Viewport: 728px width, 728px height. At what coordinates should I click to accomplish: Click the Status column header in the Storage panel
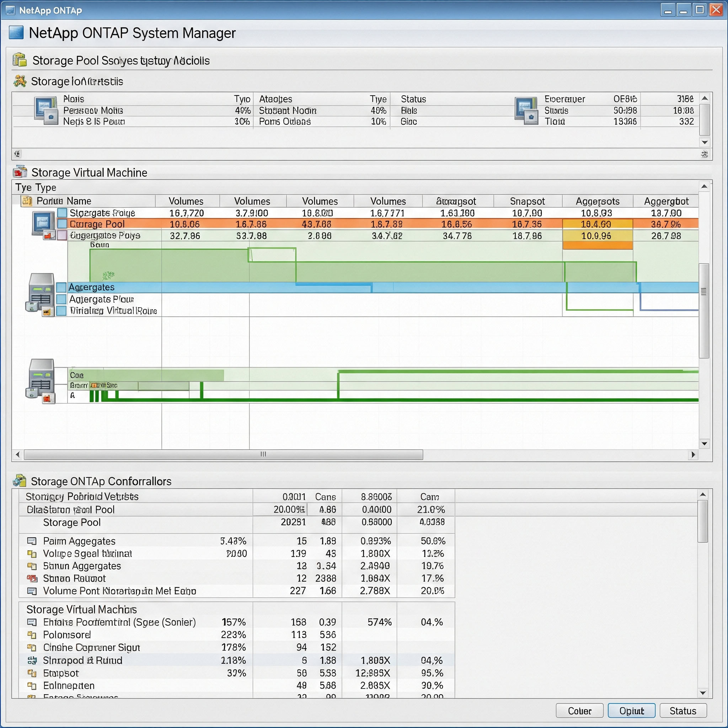click(x=413, y=99)
